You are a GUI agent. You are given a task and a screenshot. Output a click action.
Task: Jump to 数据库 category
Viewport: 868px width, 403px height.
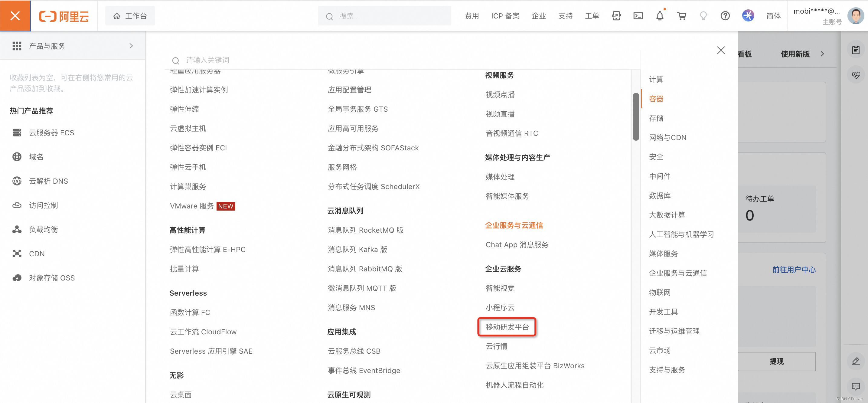coord(659,195)
